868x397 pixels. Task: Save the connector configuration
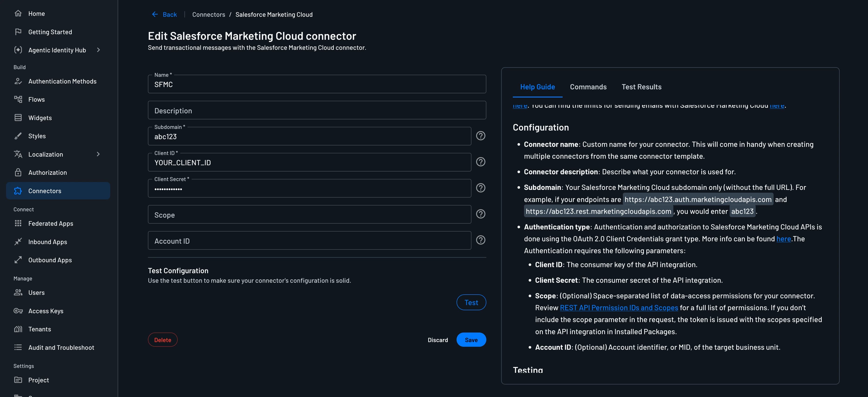point(471,340)
